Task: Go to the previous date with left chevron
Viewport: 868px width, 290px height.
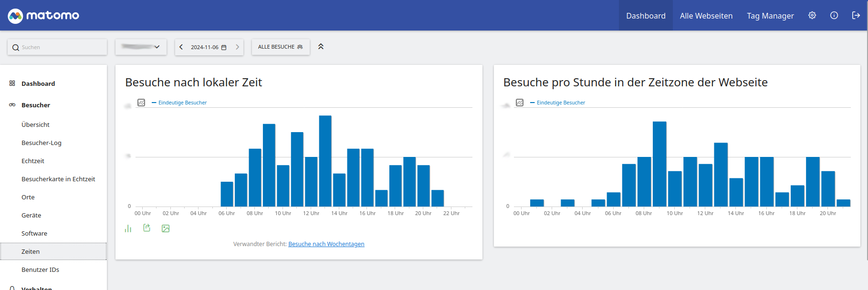Action: pos(181,47)
